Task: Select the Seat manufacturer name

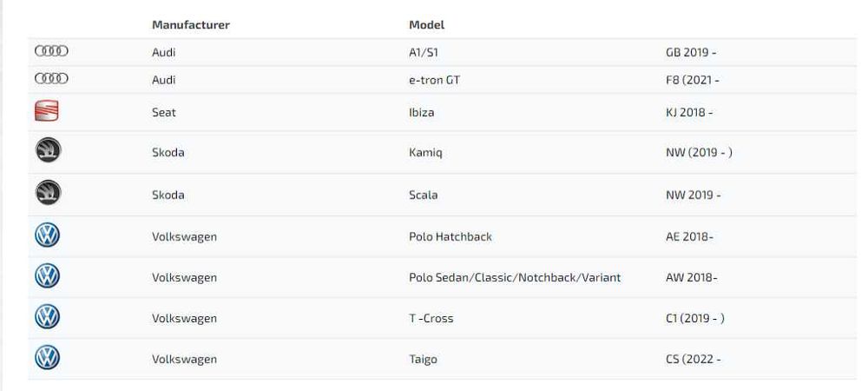Action: (163, 112)
